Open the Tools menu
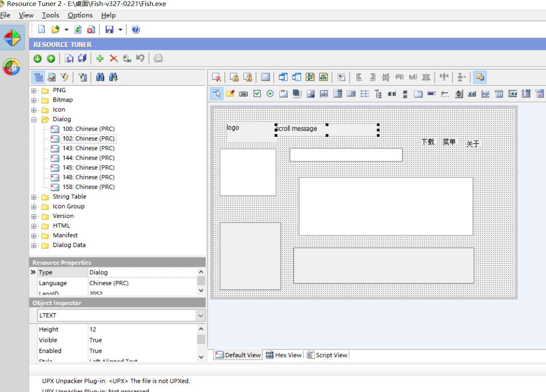Image resolution: width=546 pixels, height=392 pixels. click(x=50, y=15)
